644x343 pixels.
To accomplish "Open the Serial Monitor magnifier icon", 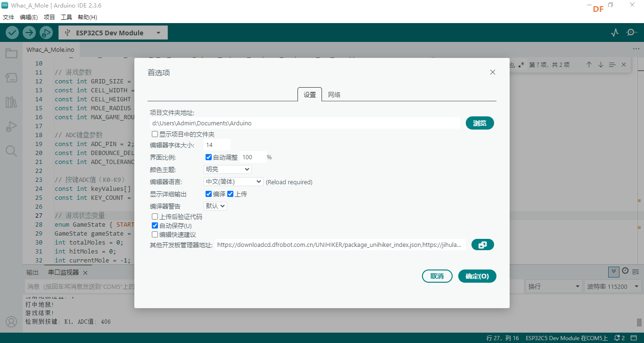I will [631, 33].
